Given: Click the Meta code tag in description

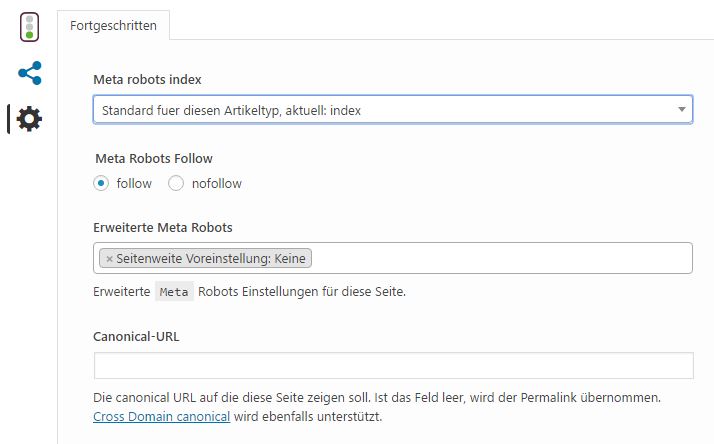Looking at the screenshot, I should point(174,291).
